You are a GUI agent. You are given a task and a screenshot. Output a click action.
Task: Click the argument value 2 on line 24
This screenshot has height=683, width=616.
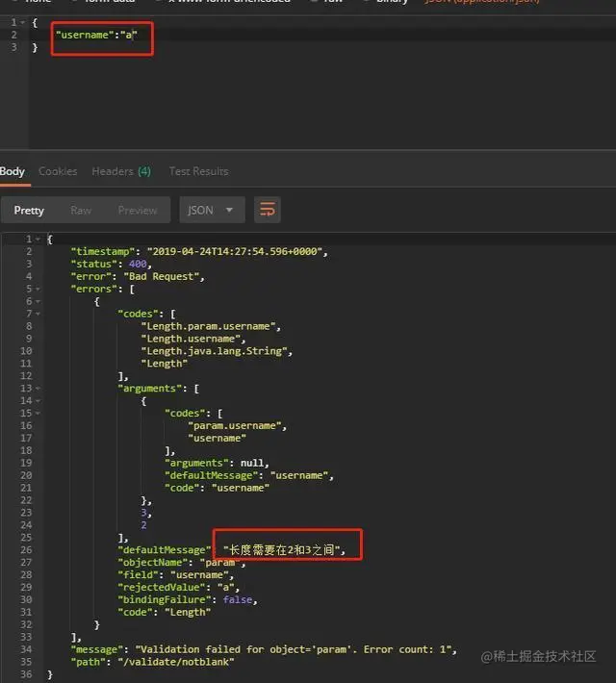pyautogui.click(x=143, y=525)
